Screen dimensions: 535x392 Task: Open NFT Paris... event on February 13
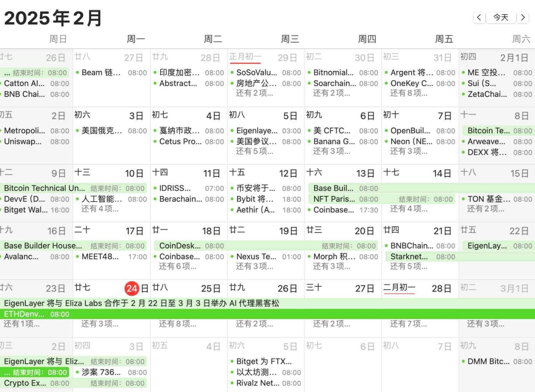[x=334, y=199]
